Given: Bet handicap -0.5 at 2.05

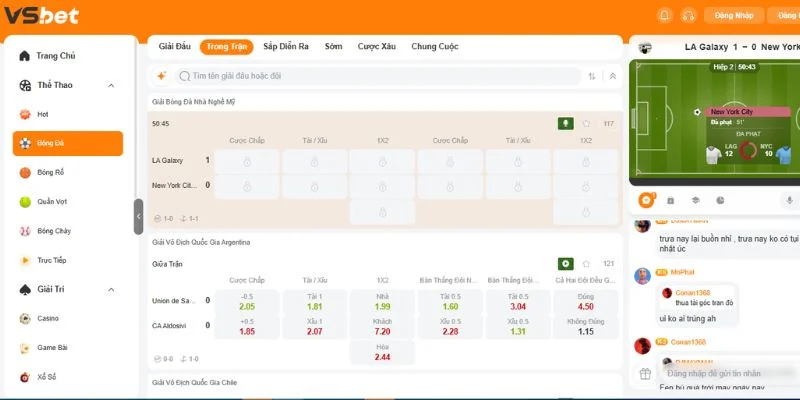Looking at the screenshot, I should pos(247,302).
